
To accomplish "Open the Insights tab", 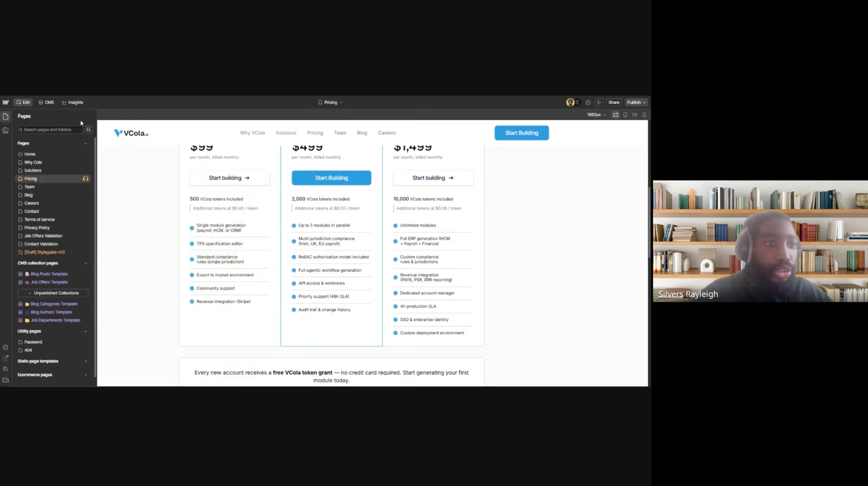I will pyautogui.click(x=72, y=102).
